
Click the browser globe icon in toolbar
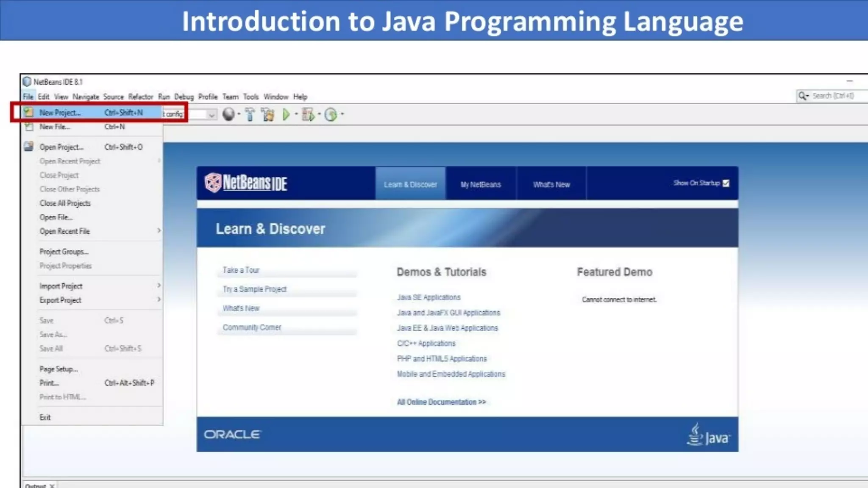point(228,114)
